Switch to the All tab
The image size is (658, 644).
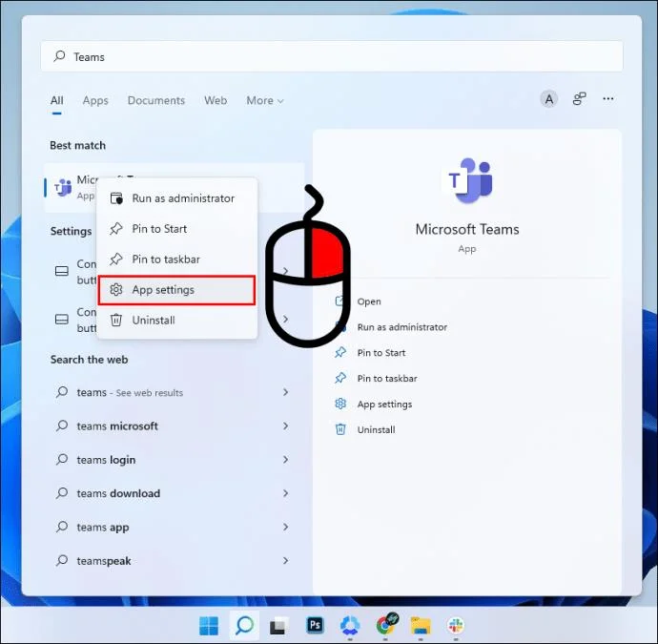pos(56,100)
